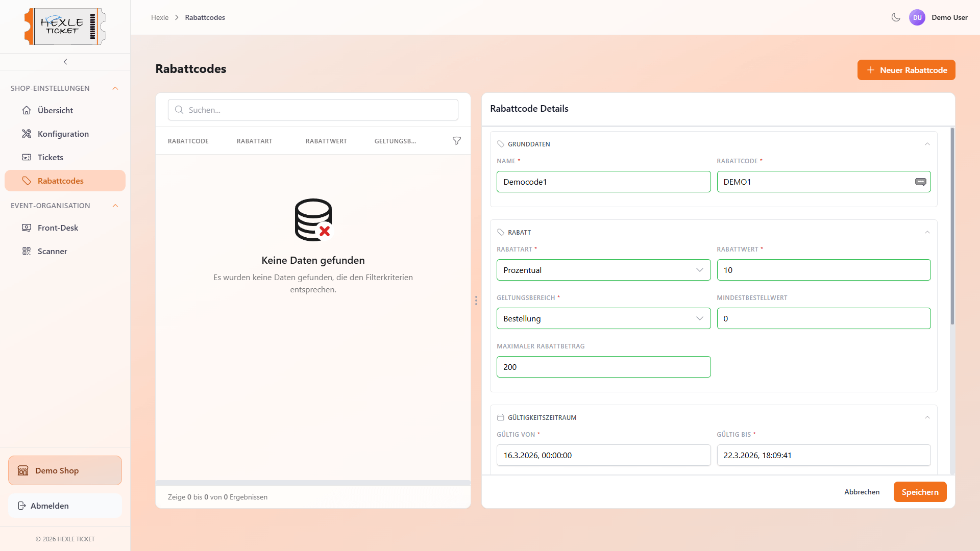Viewport: 980px width, 551px height.
Task: Open Front-Desk in sidebar
Action: point(58,228)
